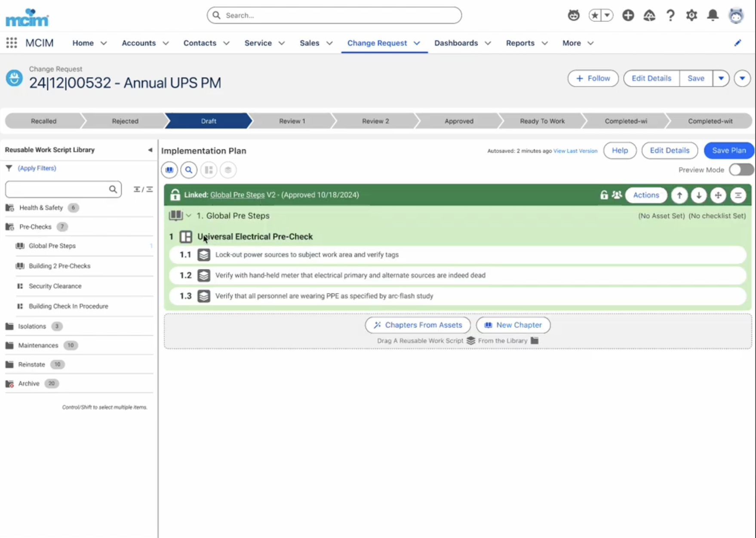Follow this Change Request
Screen dimensions: 756x538
pyautogui.click(x=593, y=78)
